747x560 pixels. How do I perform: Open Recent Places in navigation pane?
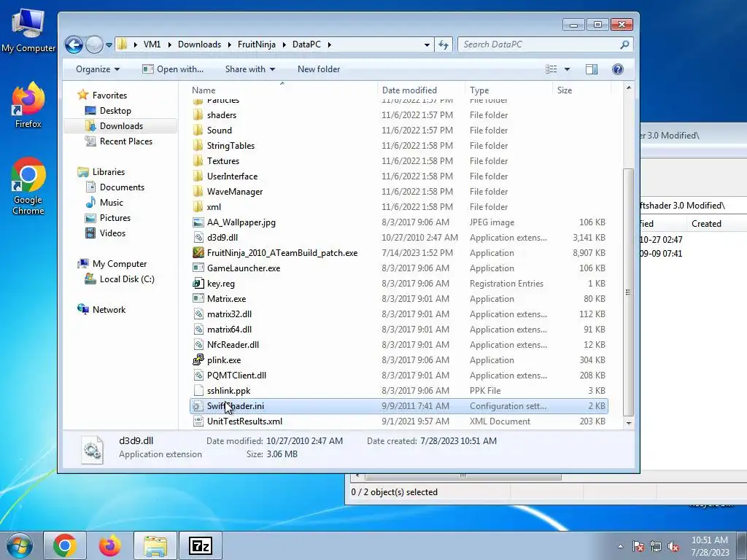[125, 141]
